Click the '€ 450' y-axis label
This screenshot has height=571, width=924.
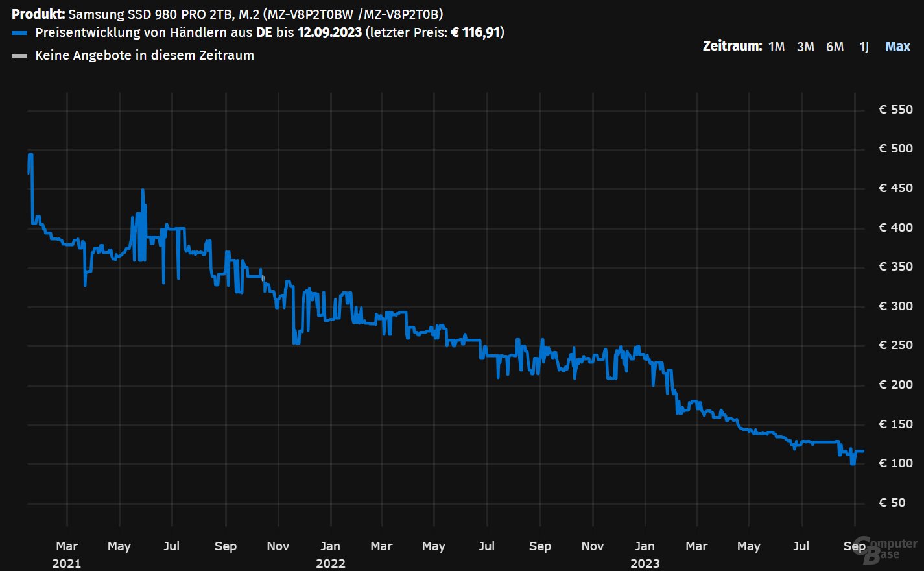pos(895,188)
